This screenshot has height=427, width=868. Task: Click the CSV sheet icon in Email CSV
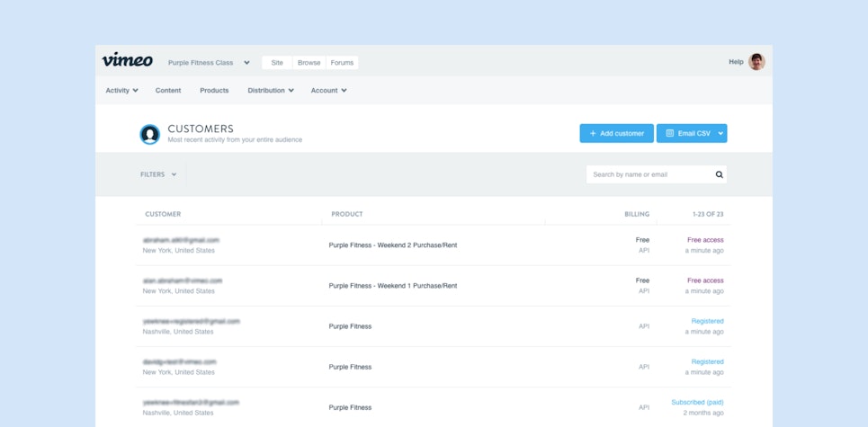coord(669,134)
